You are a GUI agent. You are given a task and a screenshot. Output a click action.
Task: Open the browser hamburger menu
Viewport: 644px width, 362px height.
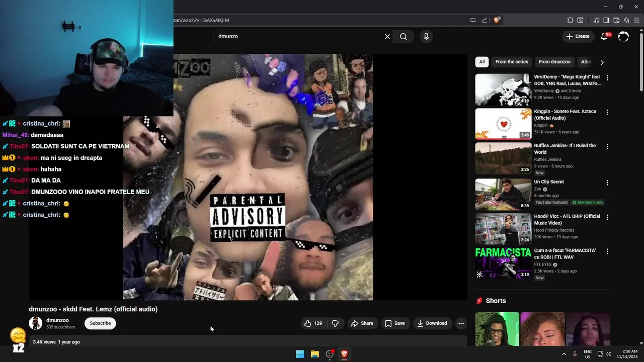[x=636, y=20]
